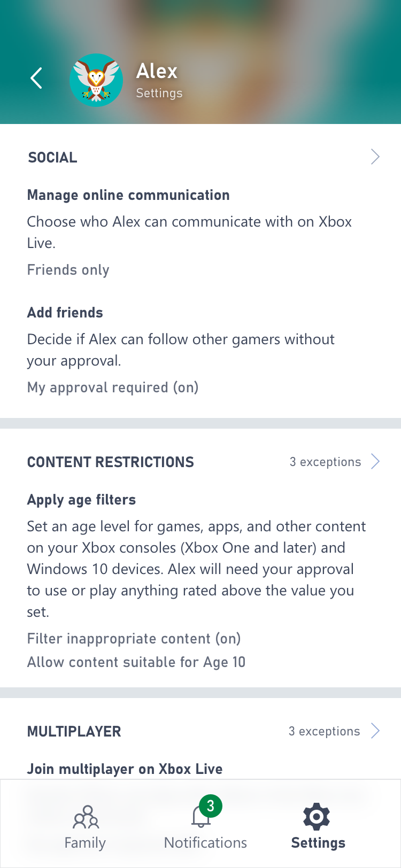The image size is (401, 868).
Task: Open the Add friends setting
Action: coord(65,313)
